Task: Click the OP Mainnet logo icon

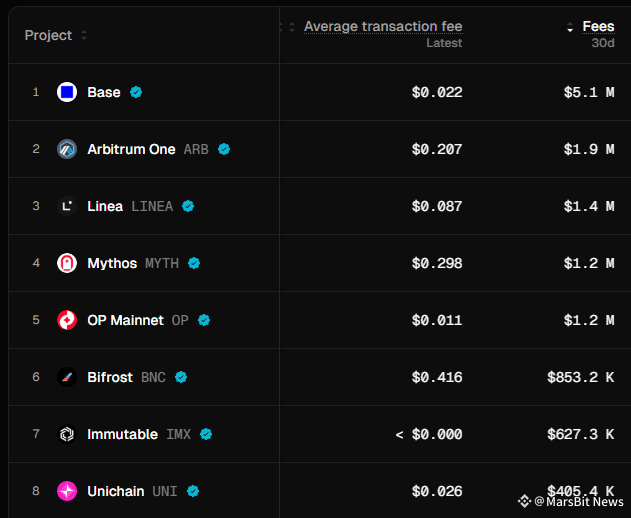Action: [67, 320]
